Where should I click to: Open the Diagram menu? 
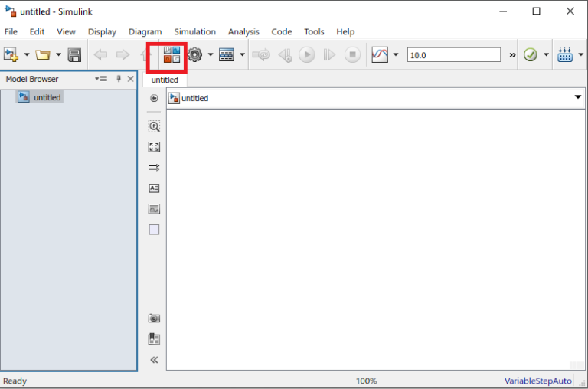click(145, 31)
